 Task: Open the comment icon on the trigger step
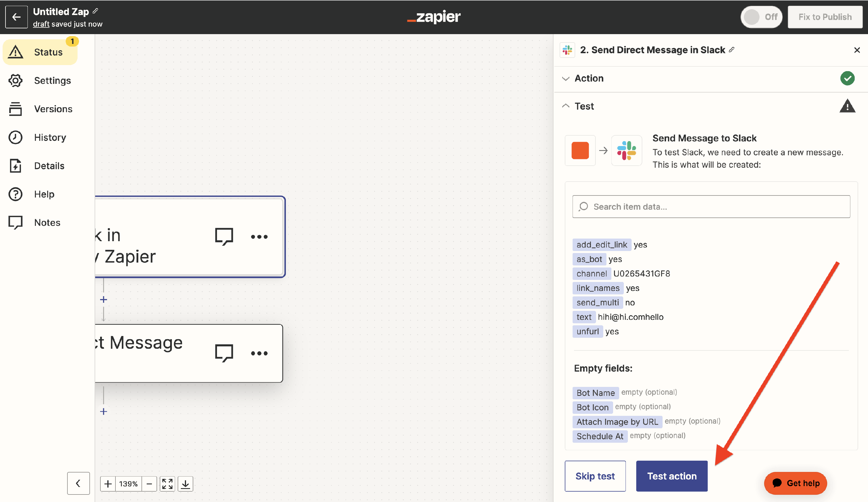pos(224,237)
